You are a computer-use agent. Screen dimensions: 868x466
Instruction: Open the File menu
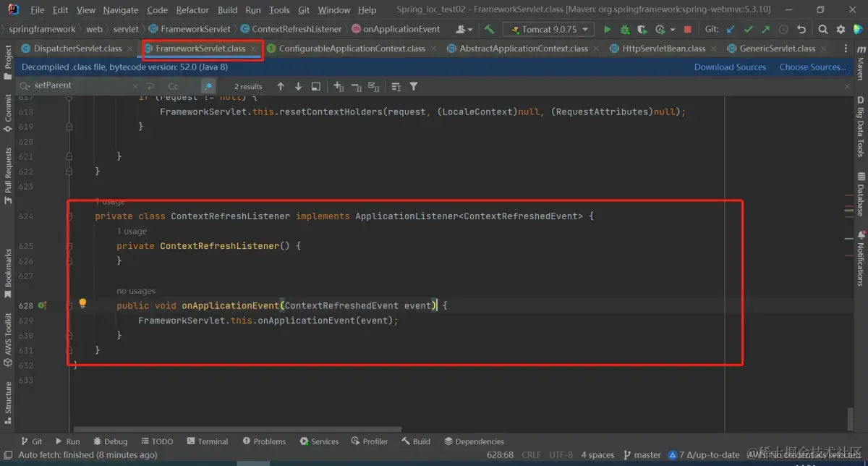38,10
